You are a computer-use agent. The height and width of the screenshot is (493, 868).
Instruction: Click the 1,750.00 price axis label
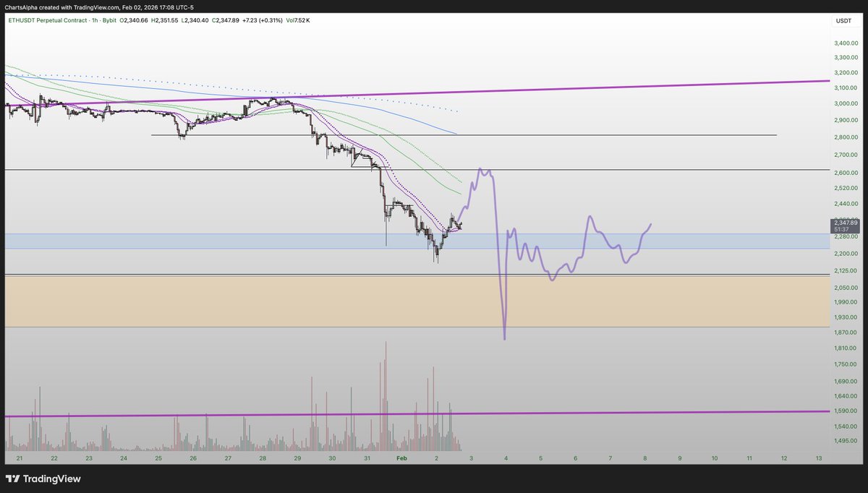[x=845, y=364]
